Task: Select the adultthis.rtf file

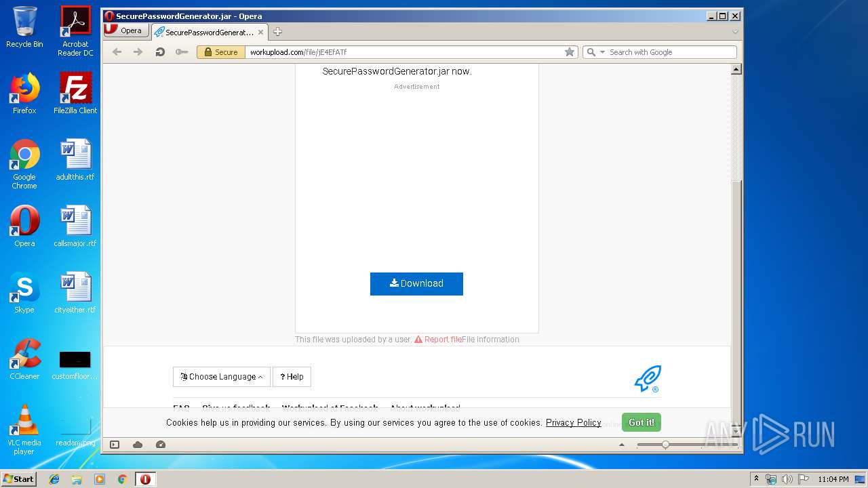Action: click(x=75, y=160)
